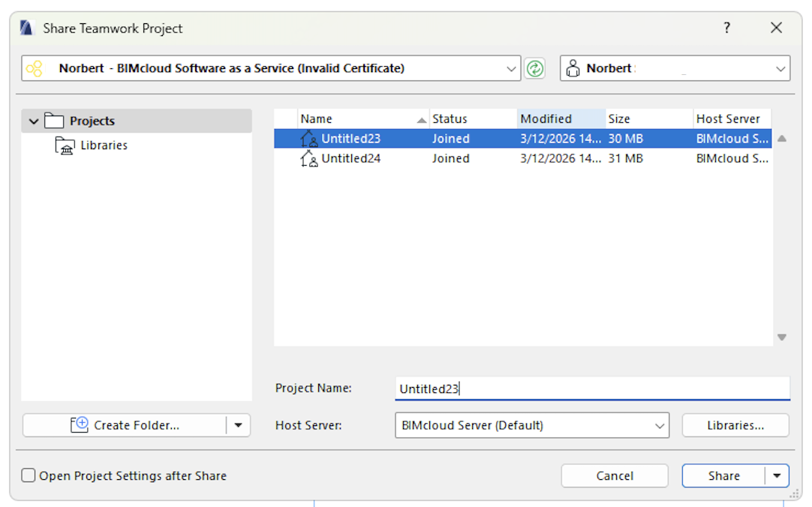Sort project list by Host Server column
812x507 pixels.
coord(732,119)
